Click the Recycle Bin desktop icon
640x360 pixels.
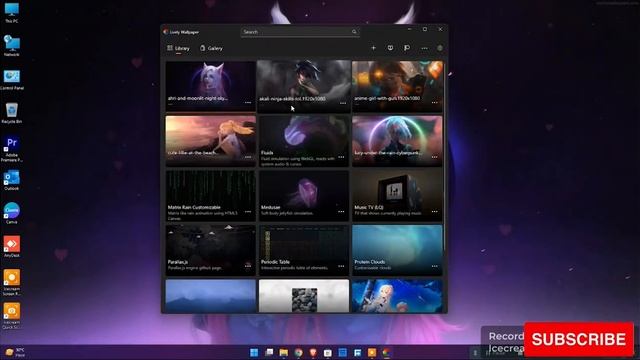point(11,113)
